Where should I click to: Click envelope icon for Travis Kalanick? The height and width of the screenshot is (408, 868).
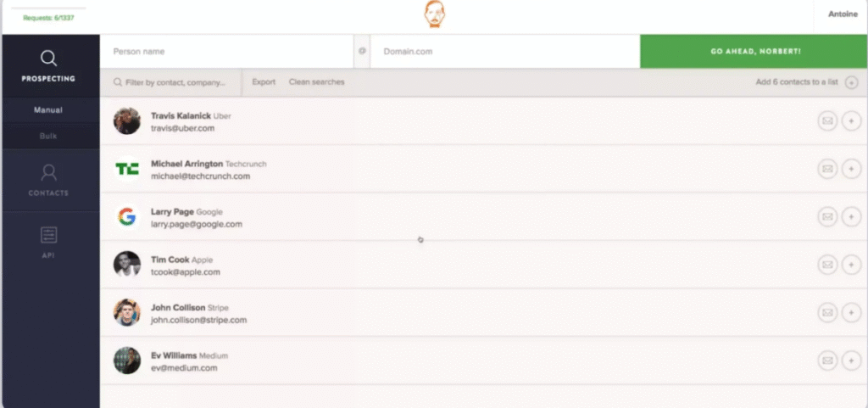tap(826, 121)
